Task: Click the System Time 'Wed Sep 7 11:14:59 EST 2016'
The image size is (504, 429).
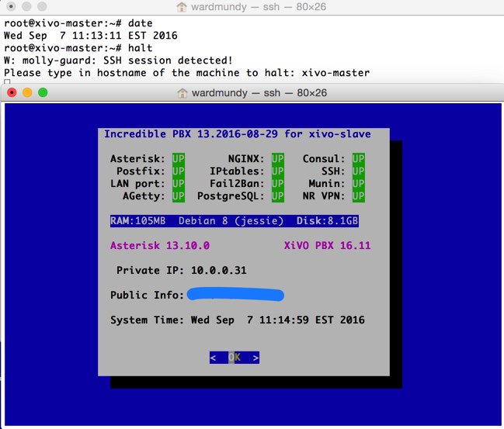Action: [278, 320]
